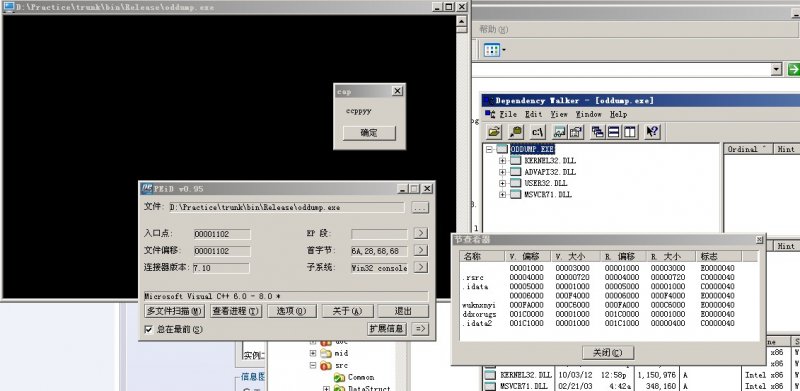Click the mid folder icon in the tree
This screenshot has width=800, height=391.
326,353
